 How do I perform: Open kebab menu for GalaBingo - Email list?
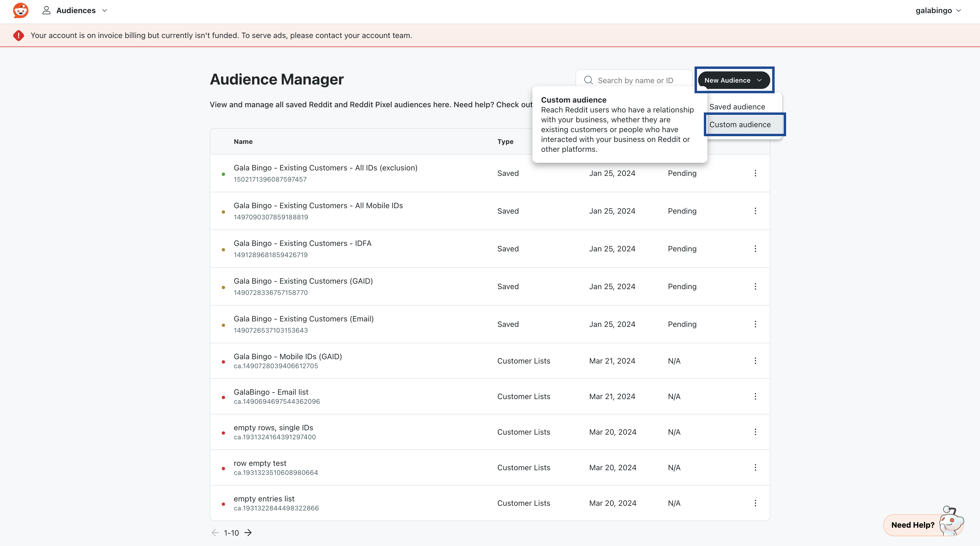(755, 396)
